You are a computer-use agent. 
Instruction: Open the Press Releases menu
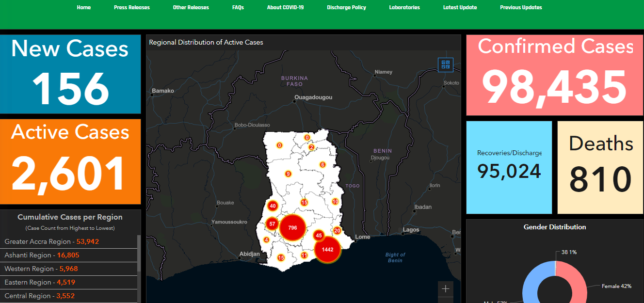(132, 8)
